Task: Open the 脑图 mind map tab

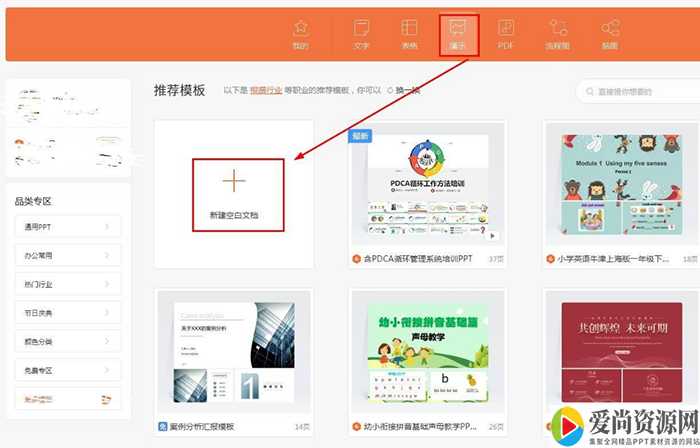Action: (610, 34)
